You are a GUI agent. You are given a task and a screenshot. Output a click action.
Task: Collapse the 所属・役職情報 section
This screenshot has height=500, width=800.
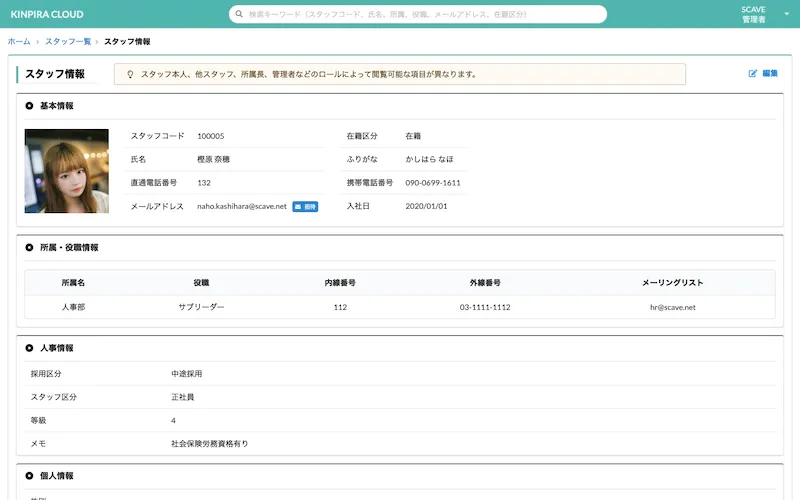click(x=29, y=247)
